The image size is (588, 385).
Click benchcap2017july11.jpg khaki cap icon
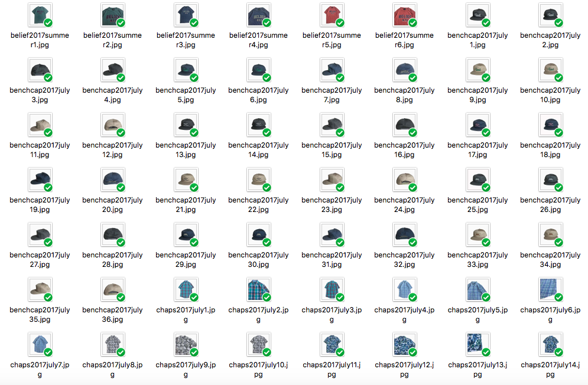click(x=40, y=125)
